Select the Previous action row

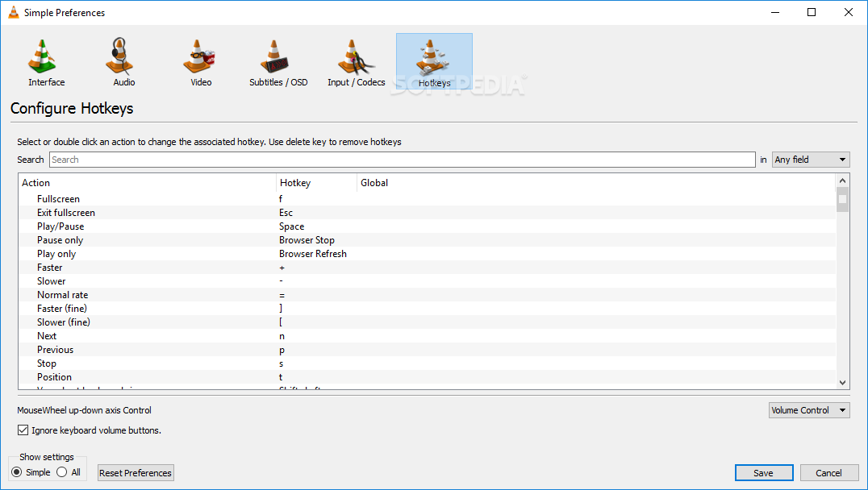point(427,350)
